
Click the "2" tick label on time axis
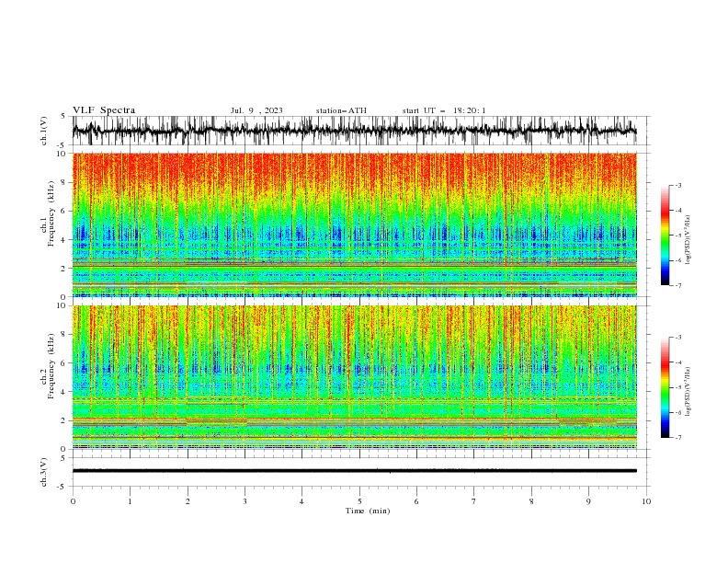pos(188,501)
